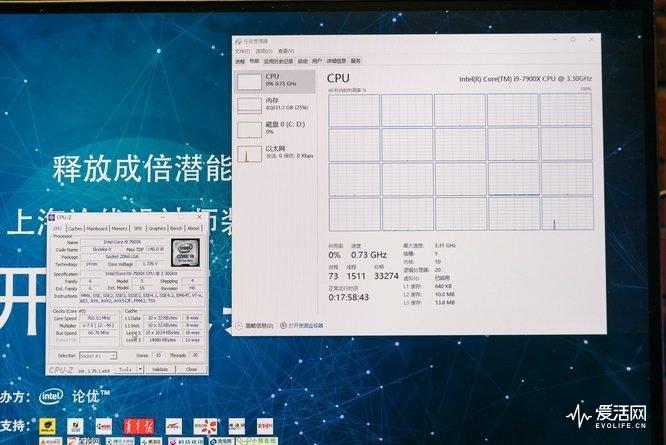The image size is (666, 445).
Task: Click the 13.8 MB L3 cache value
Action: (x=445, y=302)
